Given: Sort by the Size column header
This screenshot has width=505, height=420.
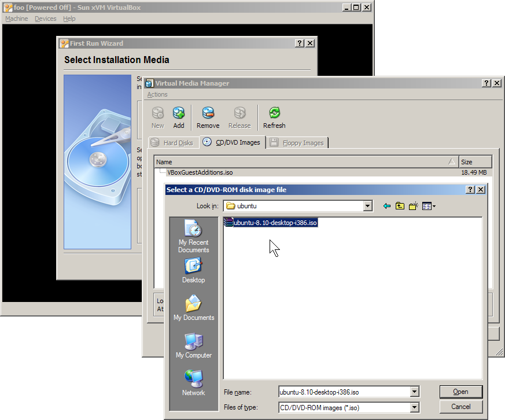Looking at the screenshot, I should [x=475, y=161].
